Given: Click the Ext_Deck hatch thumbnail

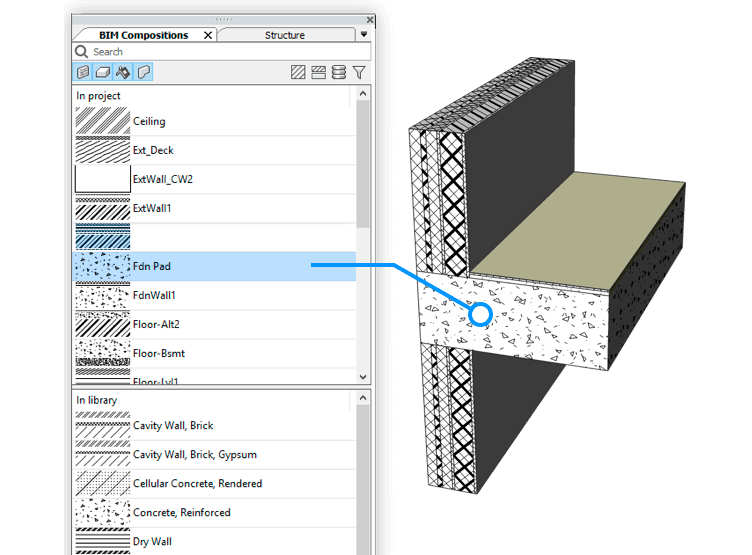Looking at the screenshot, I should 103,150.
